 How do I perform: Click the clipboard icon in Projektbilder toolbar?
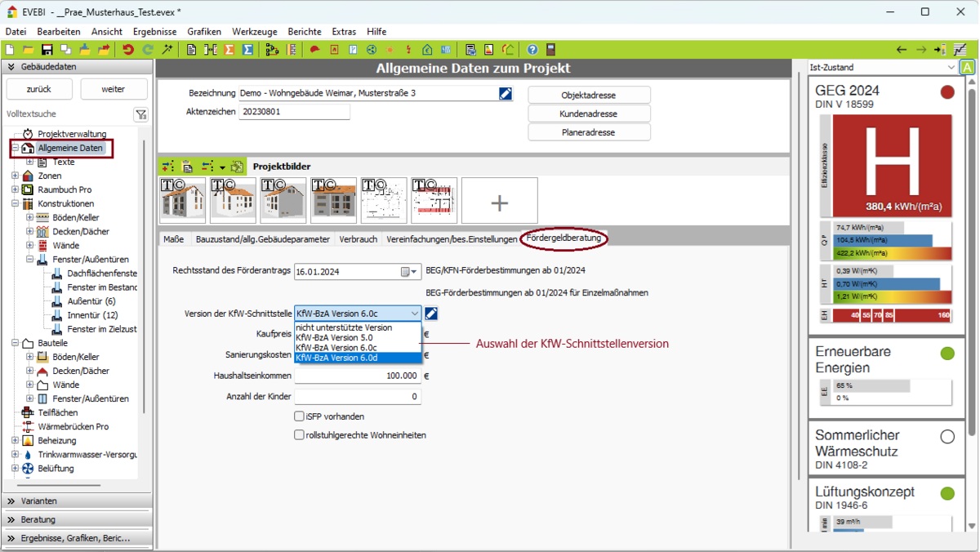[188, 167]
